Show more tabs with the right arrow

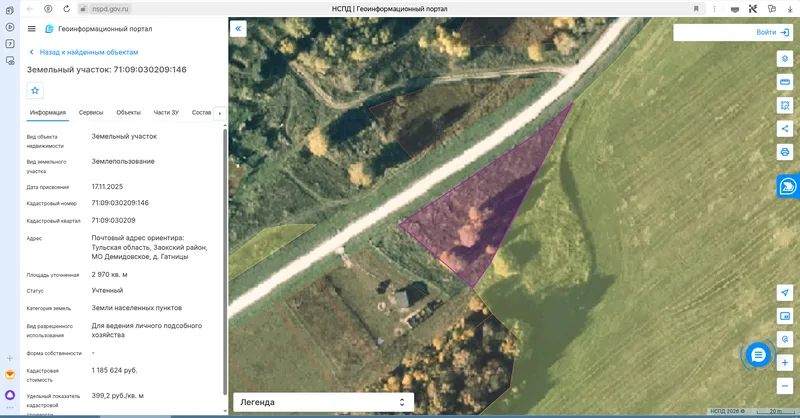pyautogui.click(x=220, y=113)
